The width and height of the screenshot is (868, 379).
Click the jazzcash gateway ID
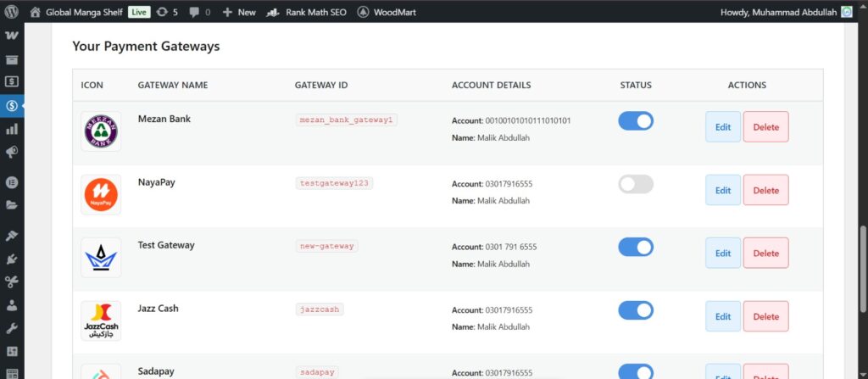[320, 309]
